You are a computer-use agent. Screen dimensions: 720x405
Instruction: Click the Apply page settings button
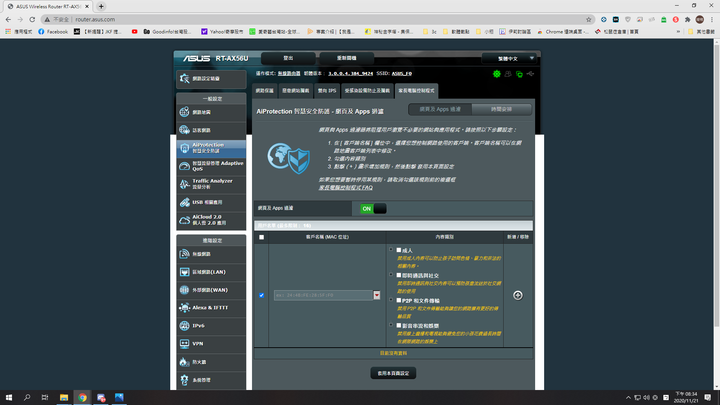(x=393, y=373)
